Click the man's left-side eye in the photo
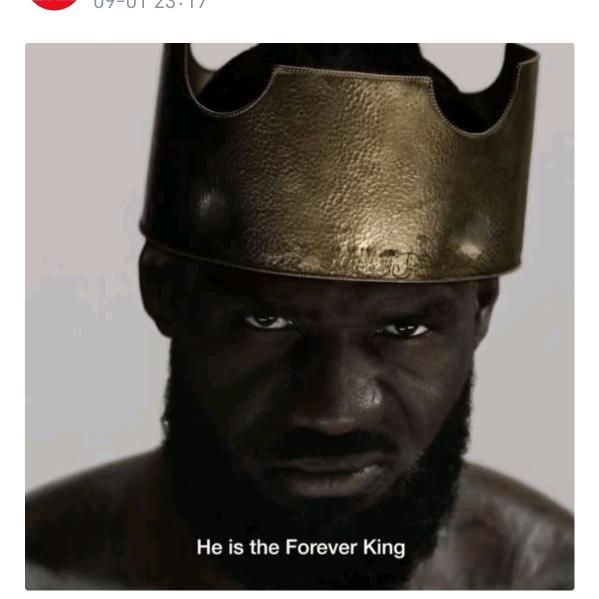The image size is (599, 599). (266, 322)
